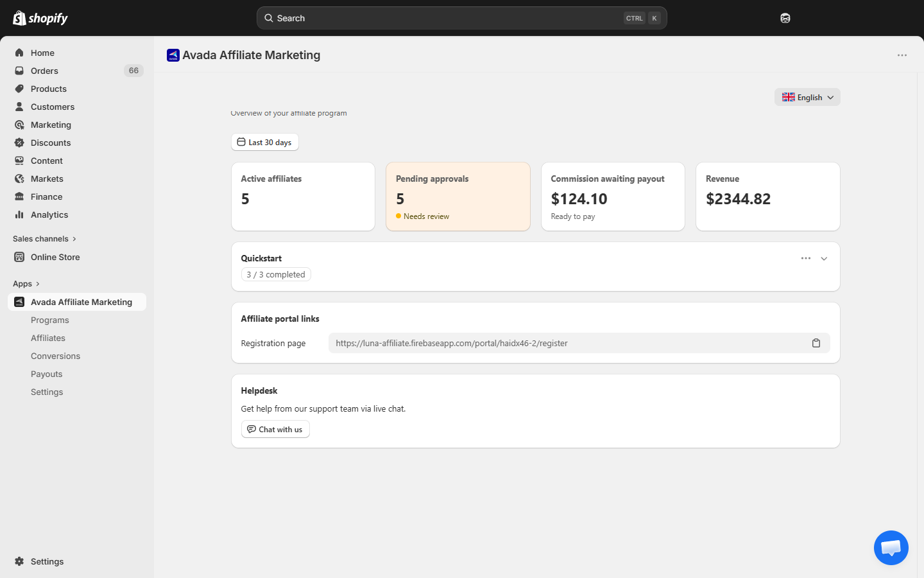Click the Settings gear icon
924x578 pixels.
19,561
